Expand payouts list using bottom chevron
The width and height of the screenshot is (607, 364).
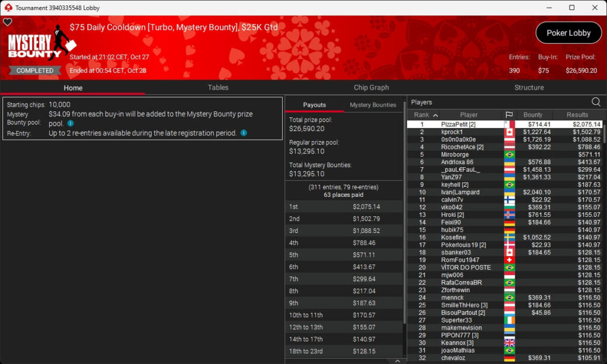click(397, 360)
